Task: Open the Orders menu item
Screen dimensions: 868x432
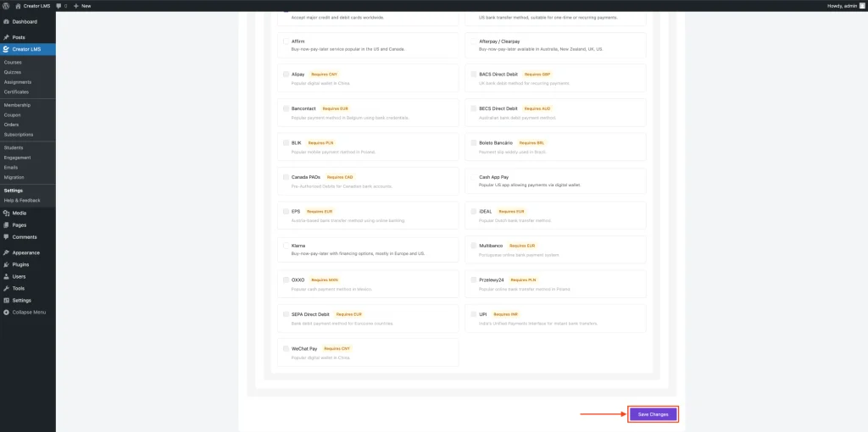Action: 12,125
